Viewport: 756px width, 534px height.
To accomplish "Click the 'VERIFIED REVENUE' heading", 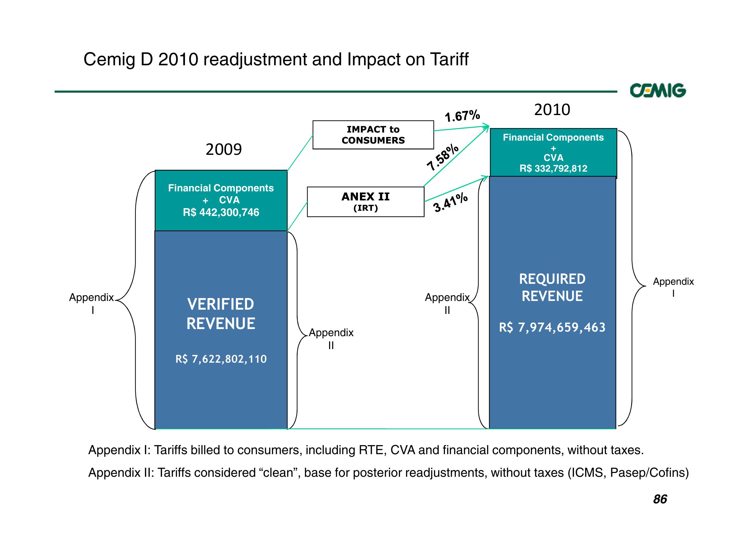I will click(221, 314).
